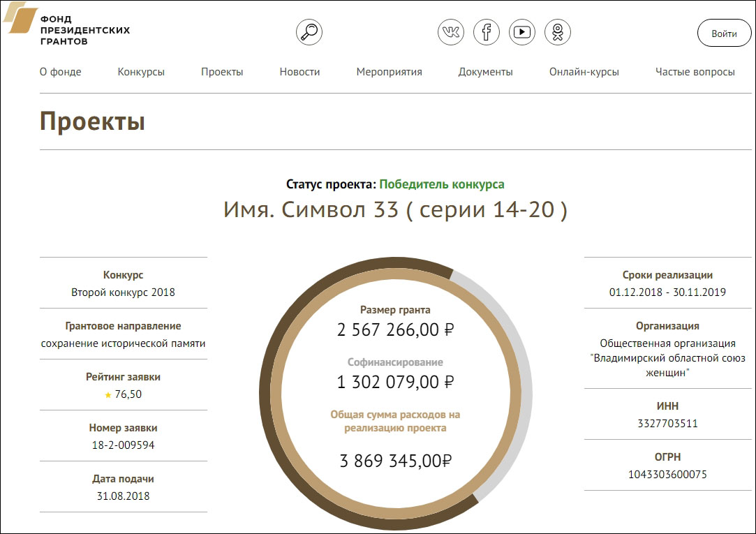The image size is (756, 534).
Task: Click the Победитель конкурса status link
Action: pos(443,184)
